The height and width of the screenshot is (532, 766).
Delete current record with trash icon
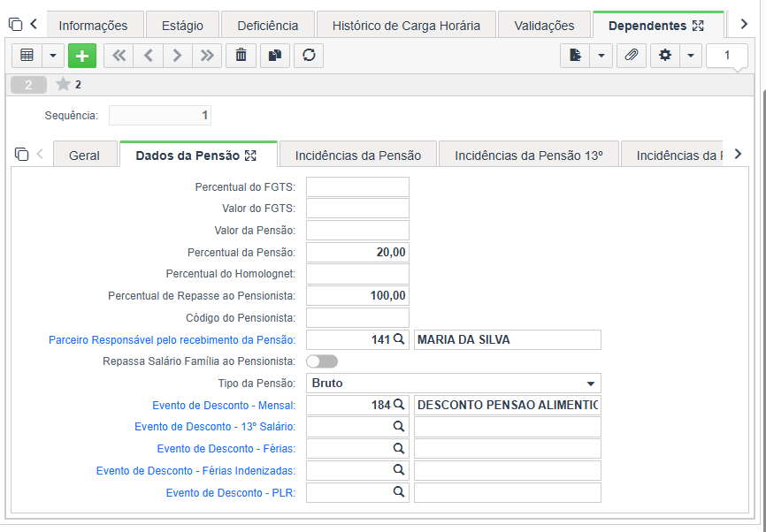pos(241,56)
